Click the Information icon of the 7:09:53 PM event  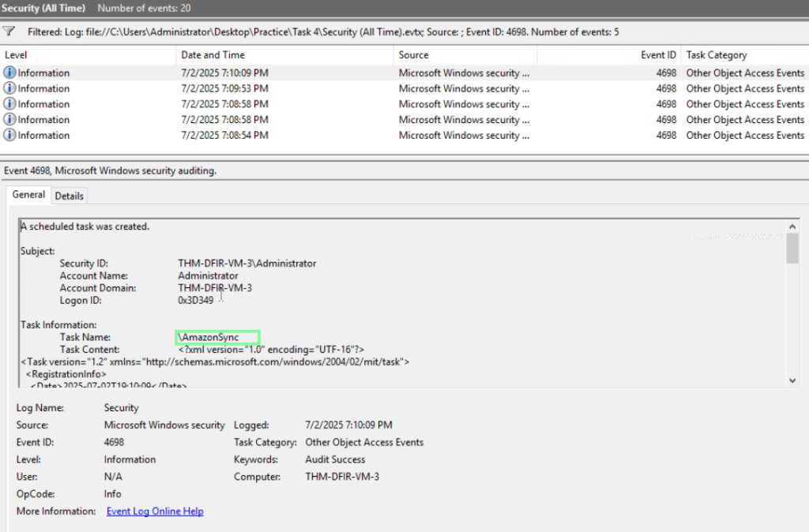click(x=10, y=88)
